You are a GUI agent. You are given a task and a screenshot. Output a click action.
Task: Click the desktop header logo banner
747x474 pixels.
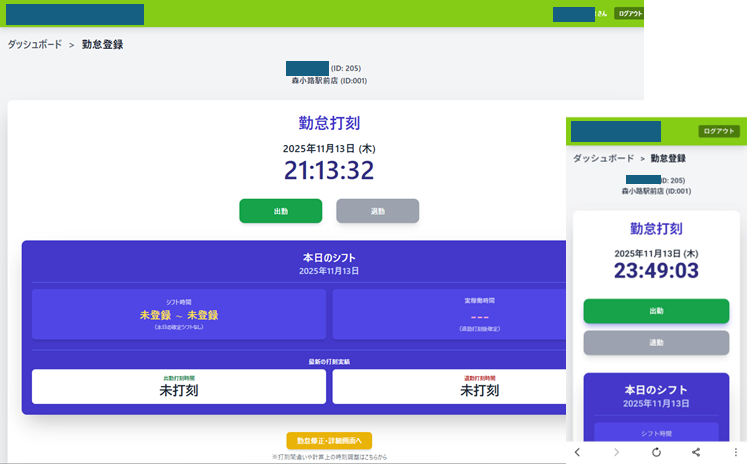click(x=75, y=14)
